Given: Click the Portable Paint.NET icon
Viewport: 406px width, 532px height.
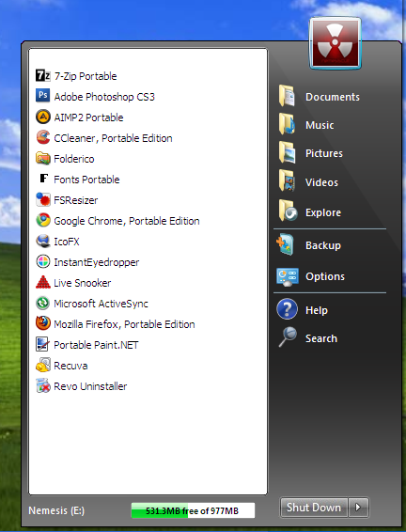Looking at the screenshot, I should click(x=43, y=344).
